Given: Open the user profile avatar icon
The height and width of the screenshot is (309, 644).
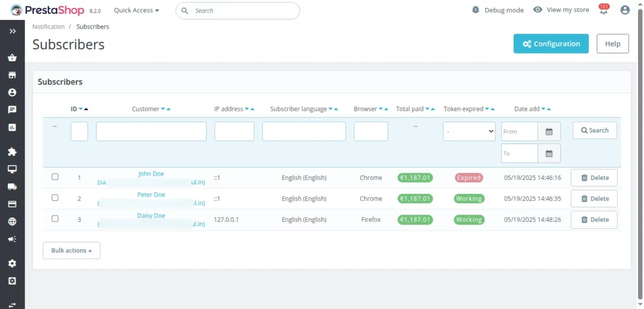Looking at the screenshot, I should [x=625, y=10].
